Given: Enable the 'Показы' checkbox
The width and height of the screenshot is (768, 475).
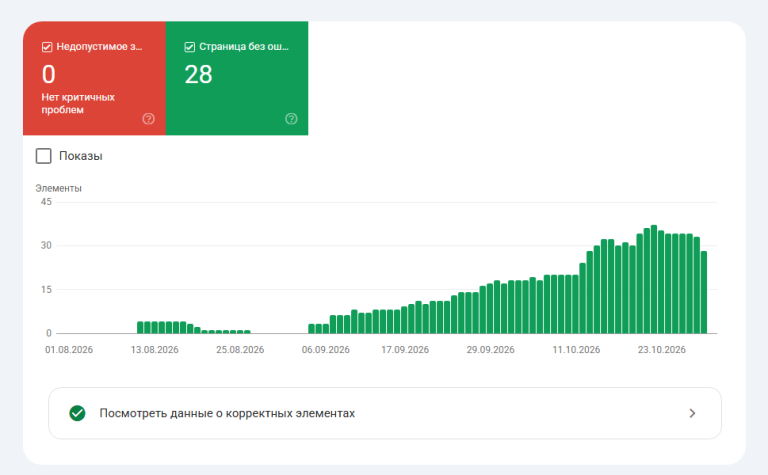Looking at the screenshot, I should click(44, 156).
